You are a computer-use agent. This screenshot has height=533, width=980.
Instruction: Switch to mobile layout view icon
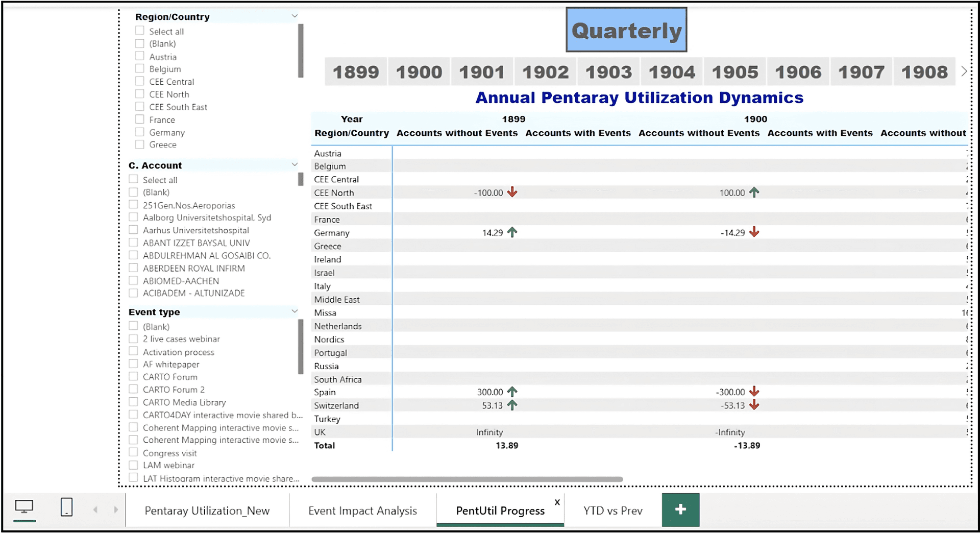[x=66, y=507]
